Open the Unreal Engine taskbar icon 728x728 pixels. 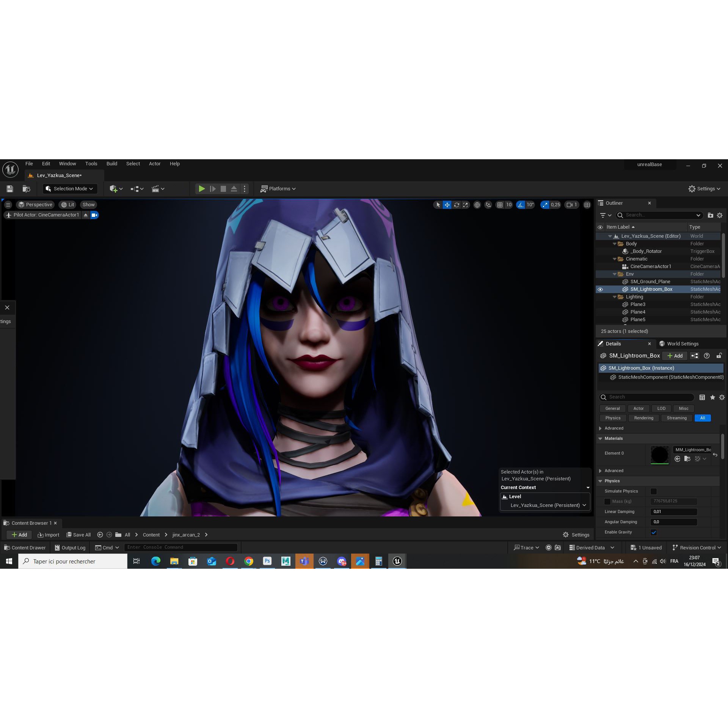397,561
